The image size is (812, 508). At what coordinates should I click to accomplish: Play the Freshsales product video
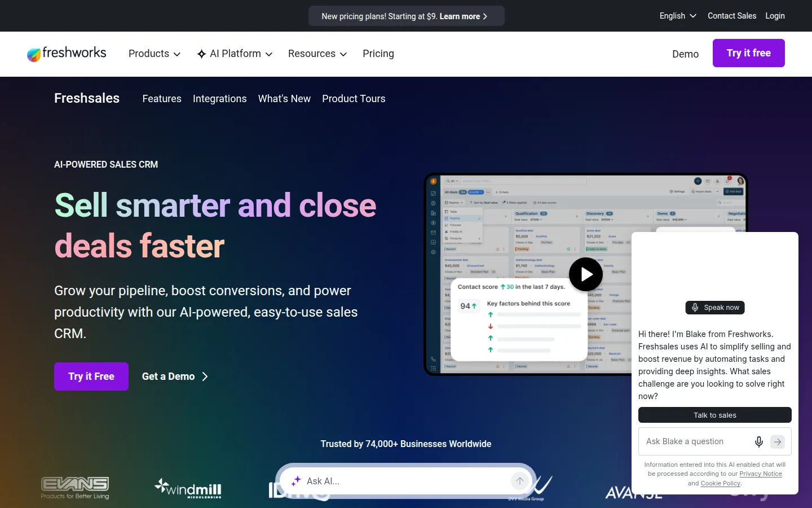pyautogui.click(x=586, y=274)
